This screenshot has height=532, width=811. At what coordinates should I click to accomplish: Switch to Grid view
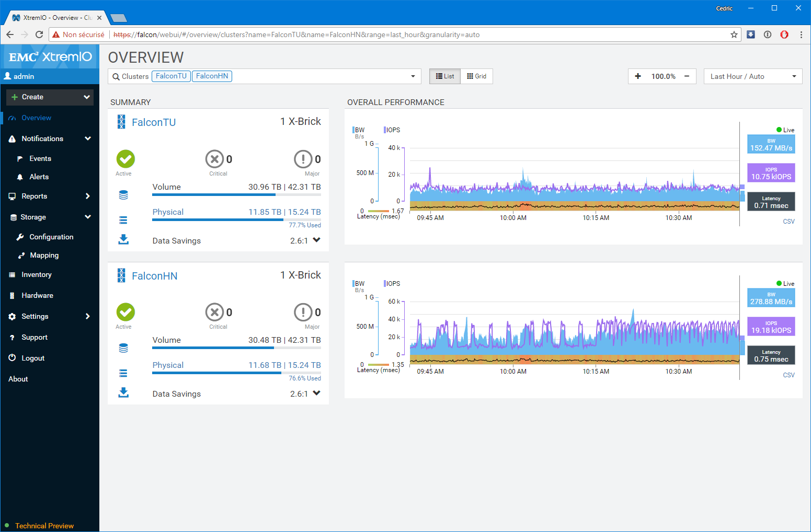(476, 76)
